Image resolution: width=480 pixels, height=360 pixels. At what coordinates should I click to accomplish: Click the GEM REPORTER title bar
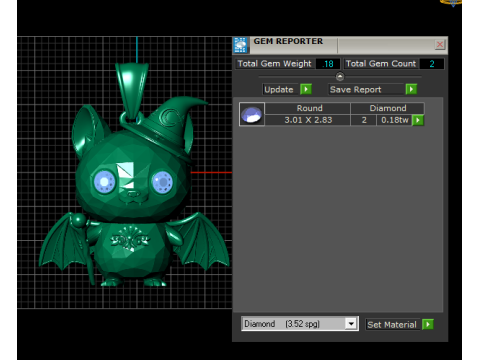pos(340,45)
